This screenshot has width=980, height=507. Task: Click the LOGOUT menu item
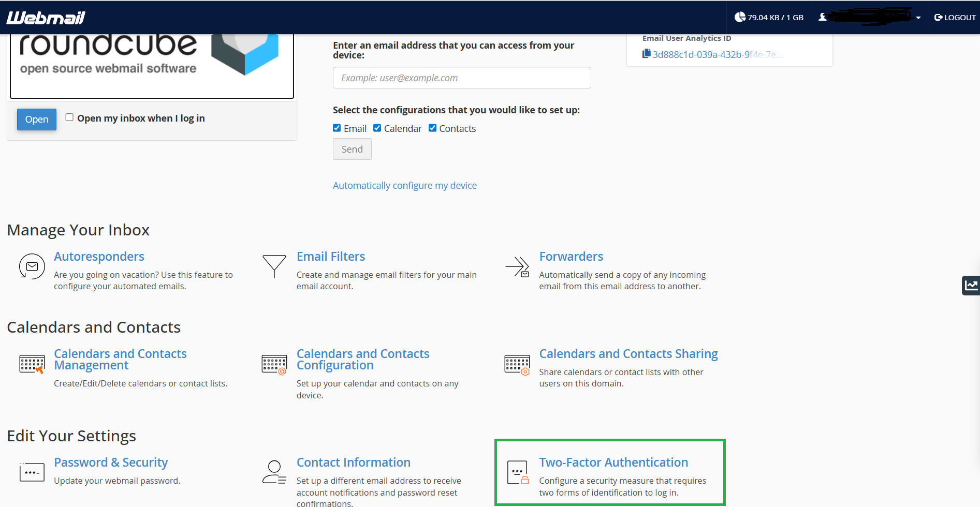point(955,18)
